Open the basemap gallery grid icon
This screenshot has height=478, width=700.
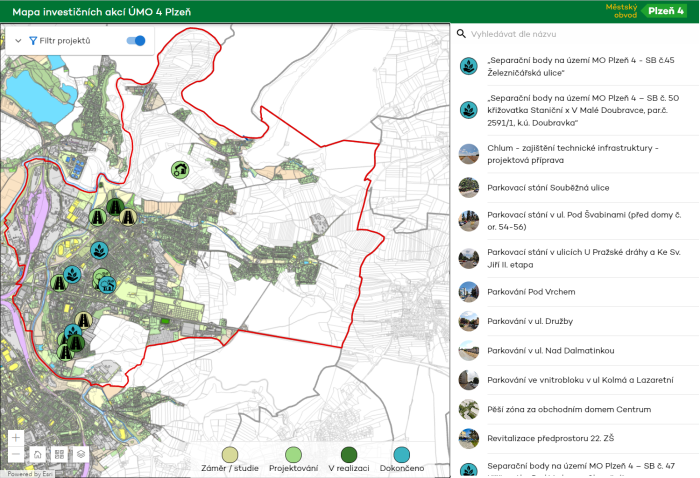59,453
